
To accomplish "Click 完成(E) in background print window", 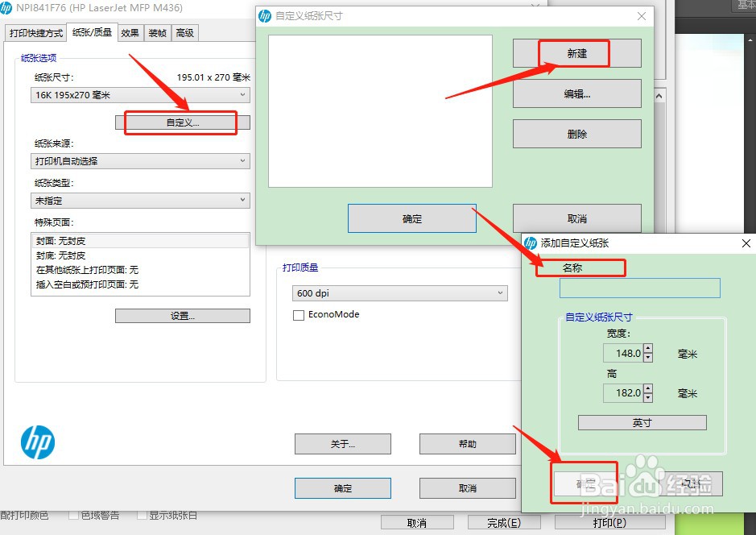I will [504, 522].
